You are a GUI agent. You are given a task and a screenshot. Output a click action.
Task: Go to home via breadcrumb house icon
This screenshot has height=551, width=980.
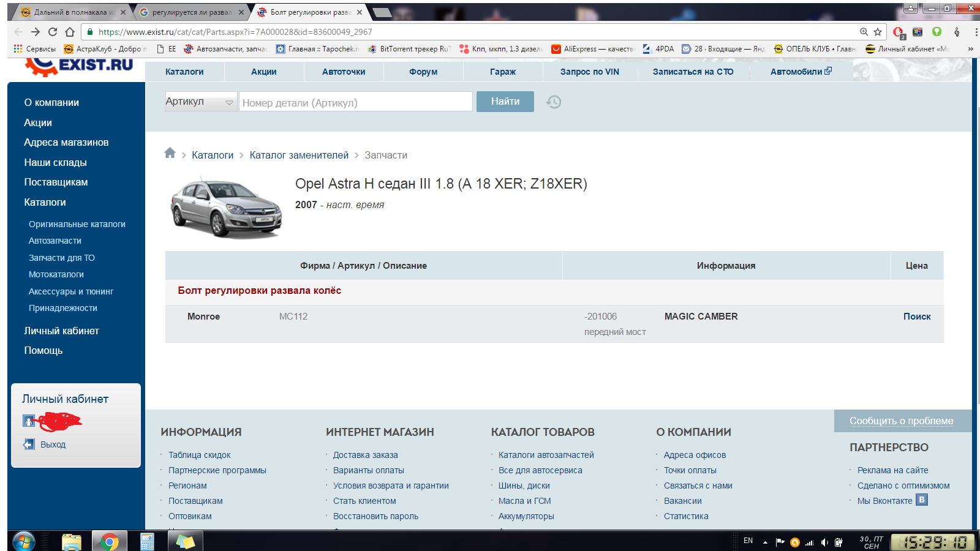pyautogui.click(x=170, y=153)
